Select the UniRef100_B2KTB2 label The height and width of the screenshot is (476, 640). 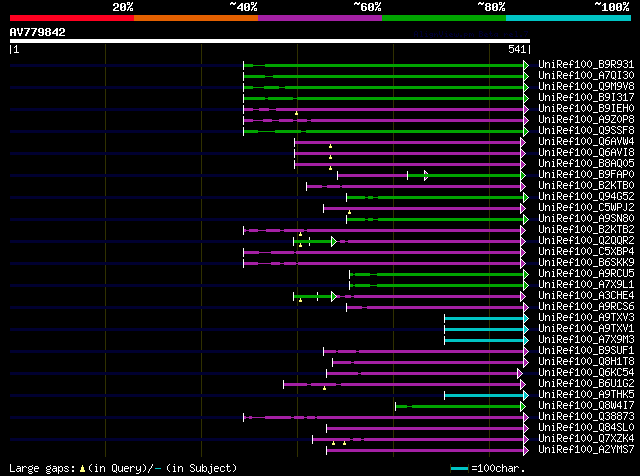[x=586, y=230]
